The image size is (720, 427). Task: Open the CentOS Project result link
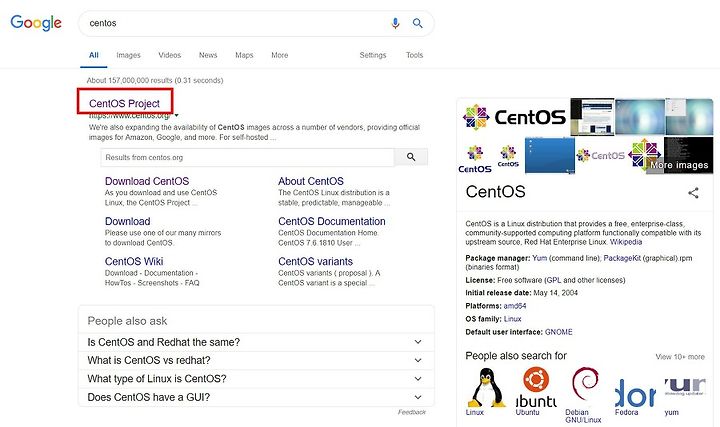(124, 104)
